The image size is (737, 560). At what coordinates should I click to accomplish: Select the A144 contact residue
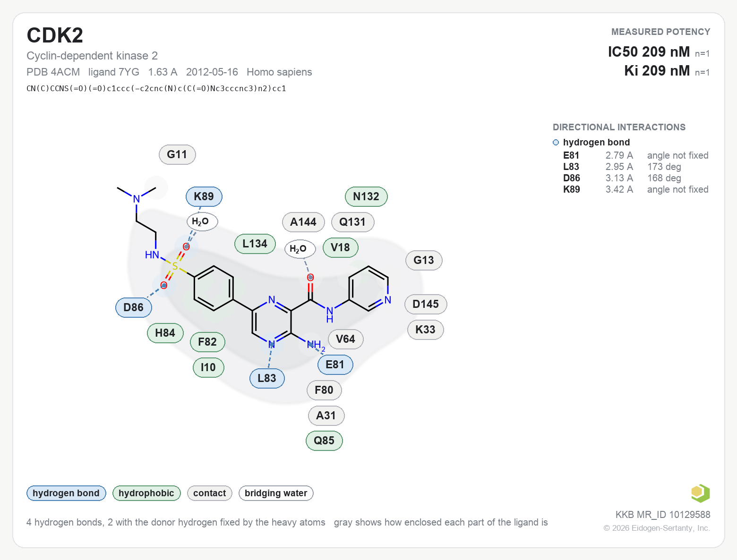[303, 222]
